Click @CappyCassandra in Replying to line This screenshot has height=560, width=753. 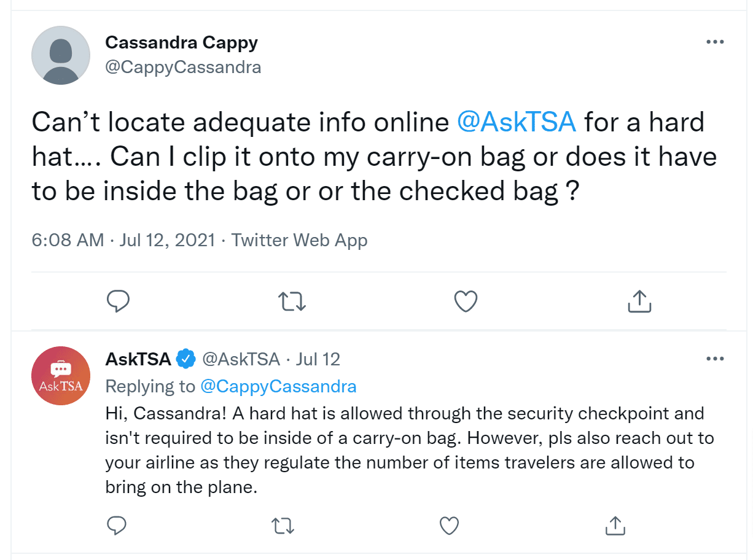point(278,386)
